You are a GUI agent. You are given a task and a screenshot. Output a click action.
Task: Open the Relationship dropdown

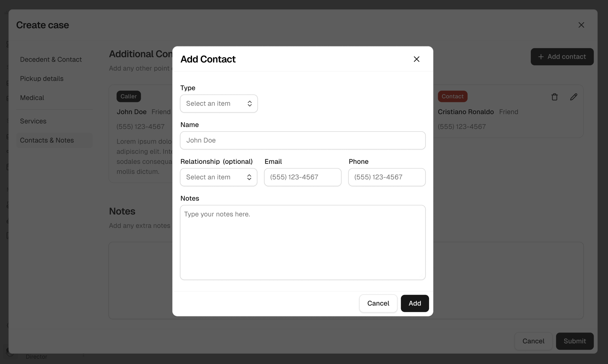click(x=218, y=177)
